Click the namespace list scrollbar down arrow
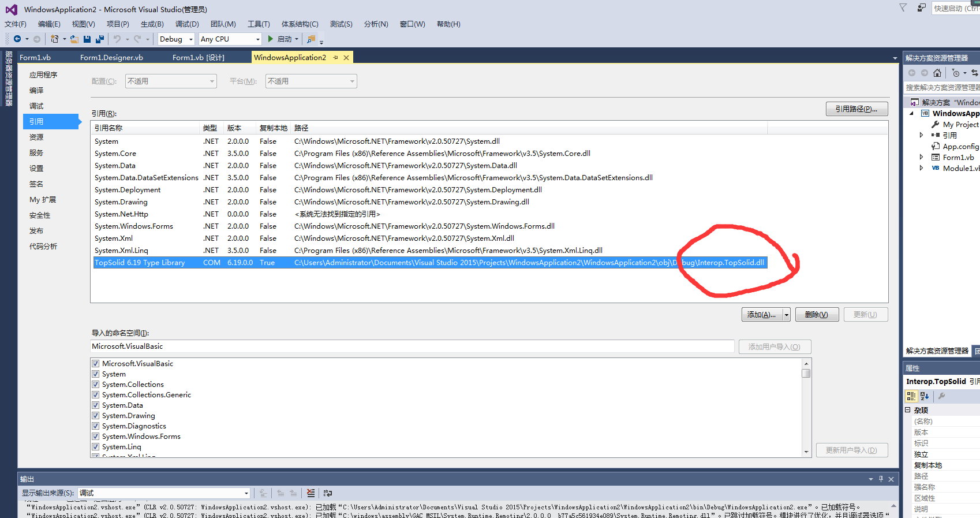 (806, 452)
